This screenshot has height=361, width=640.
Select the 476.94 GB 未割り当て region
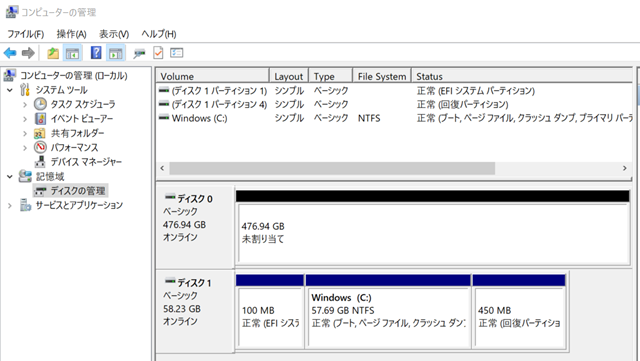coord(433,228)
